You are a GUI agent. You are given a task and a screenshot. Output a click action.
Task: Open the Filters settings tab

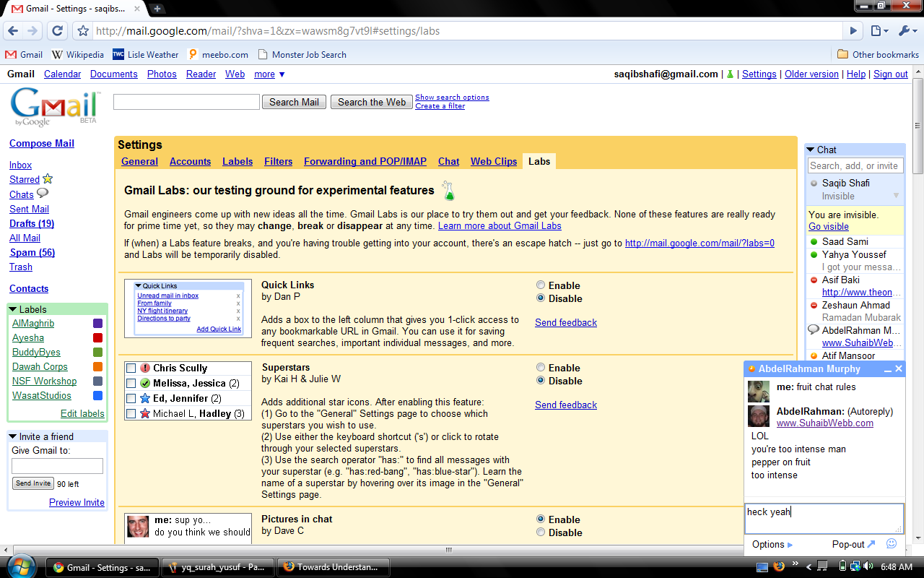click(x=279, y=161)
